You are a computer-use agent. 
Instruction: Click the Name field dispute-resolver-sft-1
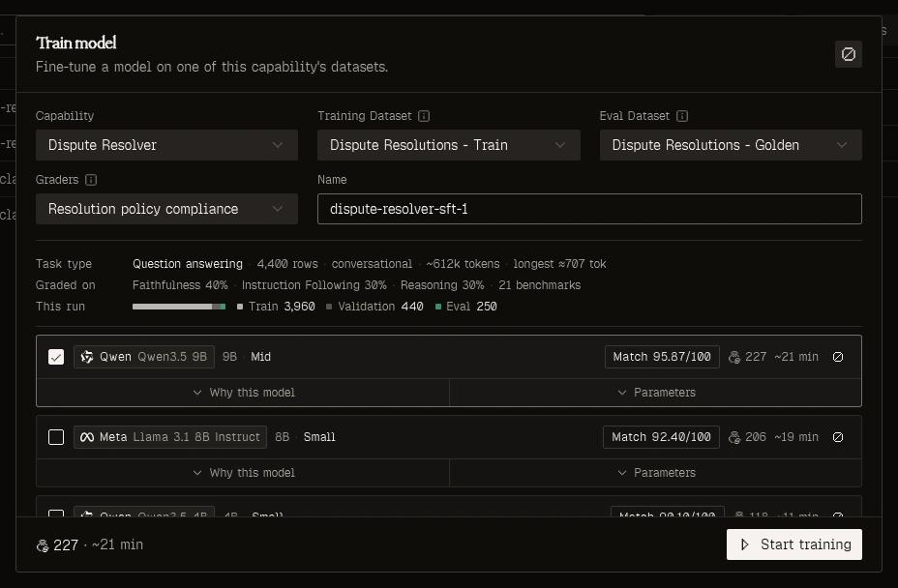pos(589,209)
